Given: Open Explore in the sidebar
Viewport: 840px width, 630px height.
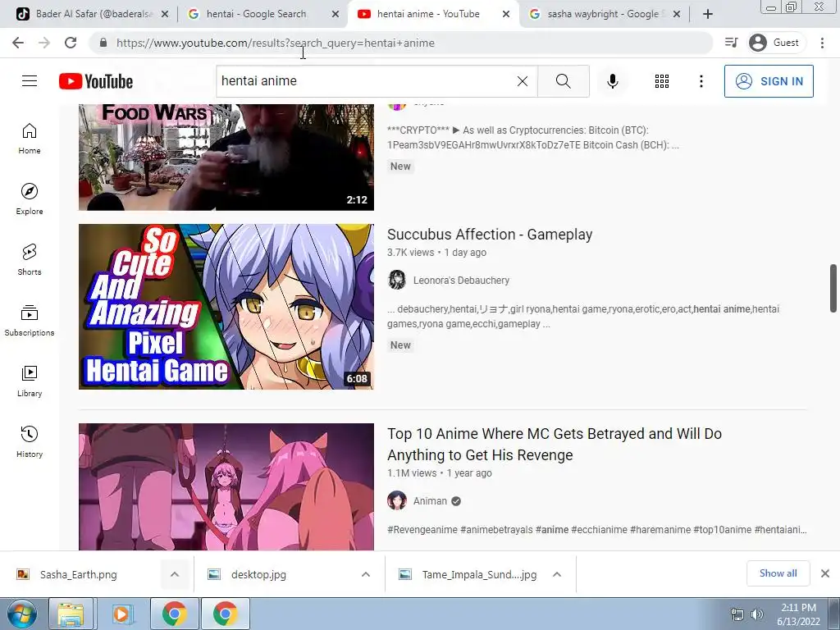Looking at the screenshot, I should coord(30,199).
